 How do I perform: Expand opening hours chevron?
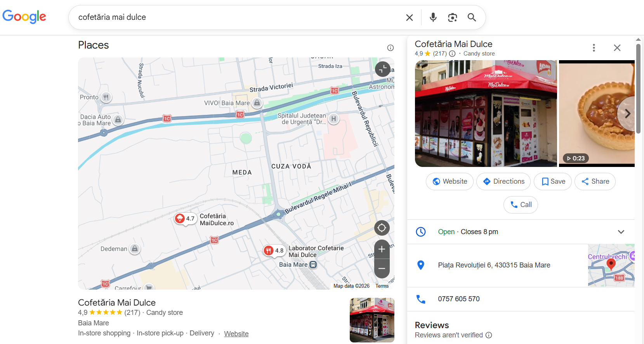[x=621, y=232]
